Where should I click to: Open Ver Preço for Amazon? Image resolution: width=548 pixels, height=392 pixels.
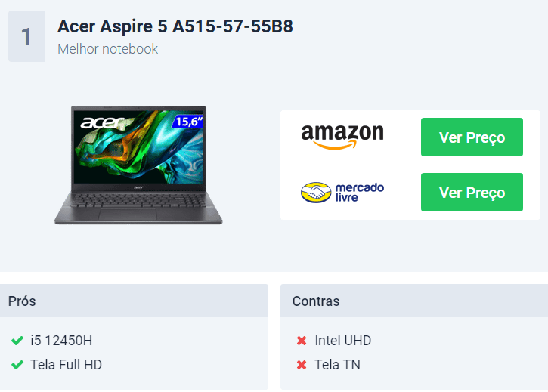point(472,137)
